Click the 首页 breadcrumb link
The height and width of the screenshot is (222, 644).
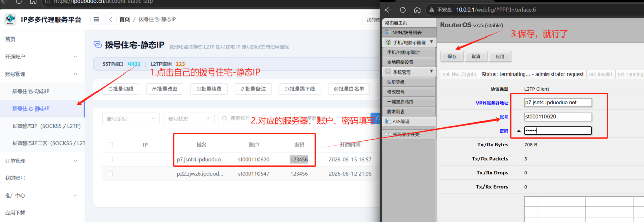124,20
